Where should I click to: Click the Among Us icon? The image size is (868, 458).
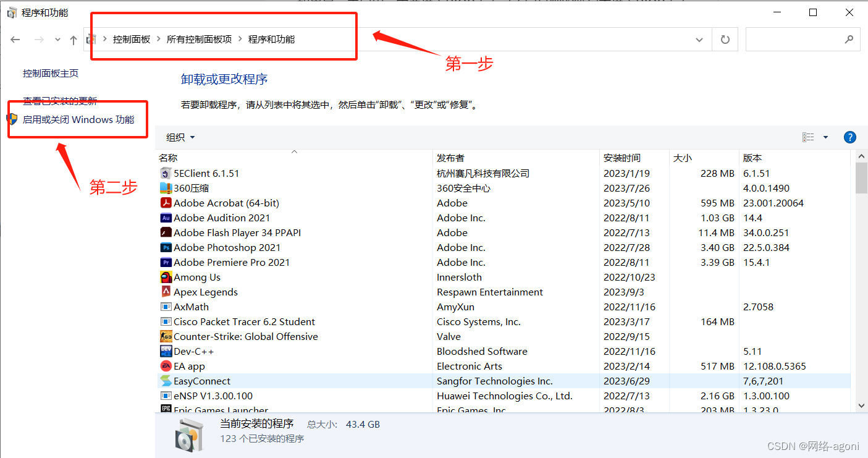point(166,277)
